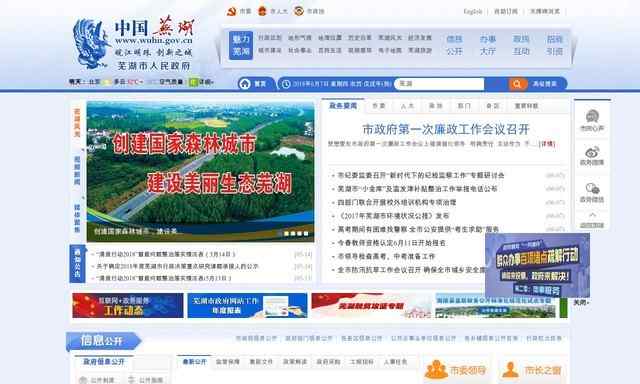The width and height of the screenshot is (640, 384).
Task: Open the 芜湖市政府网站工作年度报表 banner
Action: (x=247, y=305)
